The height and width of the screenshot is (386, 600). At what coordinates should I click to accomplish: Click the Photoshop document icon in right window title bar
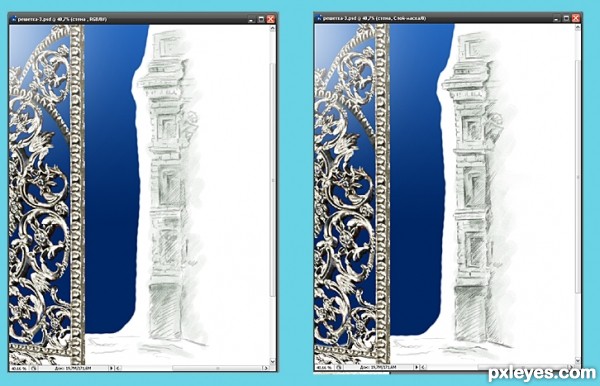tap(318, 18)
